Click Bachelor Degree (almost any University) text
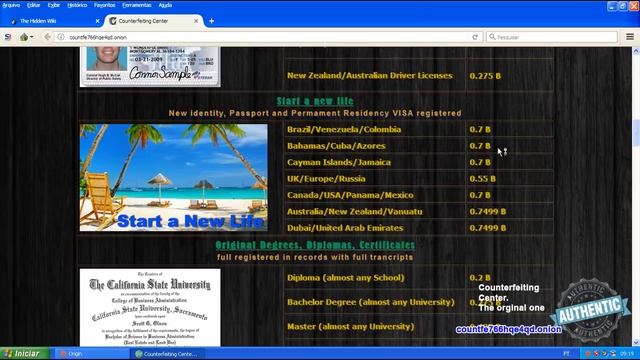 click(370, 302)
